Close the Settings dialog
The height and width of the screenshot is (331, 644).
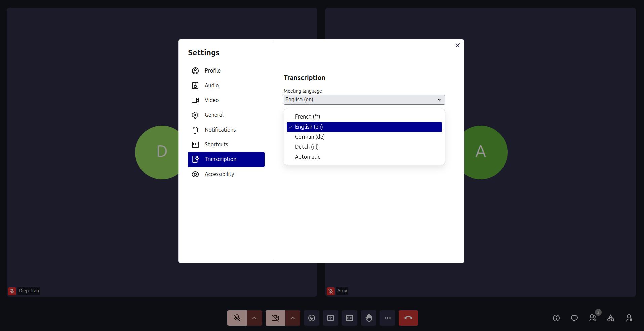(457, 45)
